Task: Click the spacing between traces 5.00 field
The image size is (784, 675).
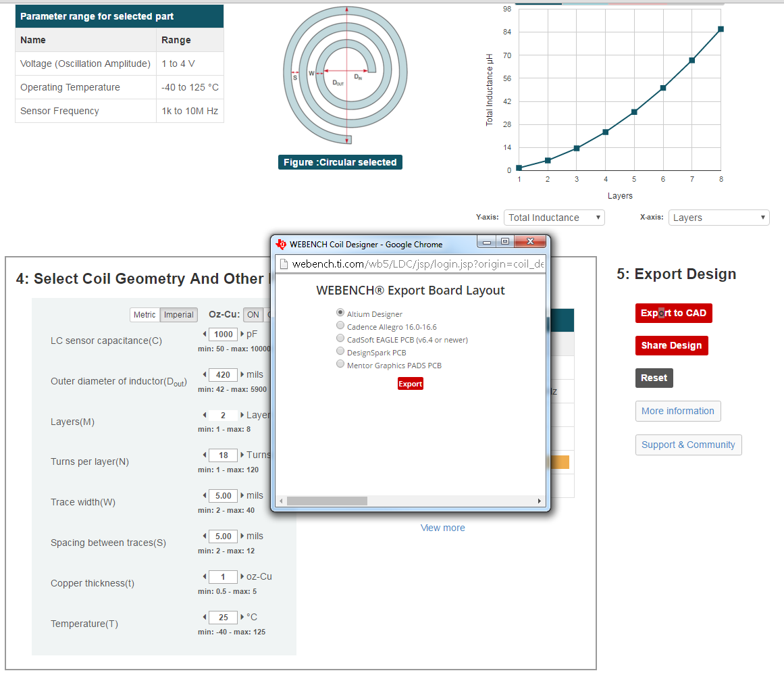Action: (223, 536)
